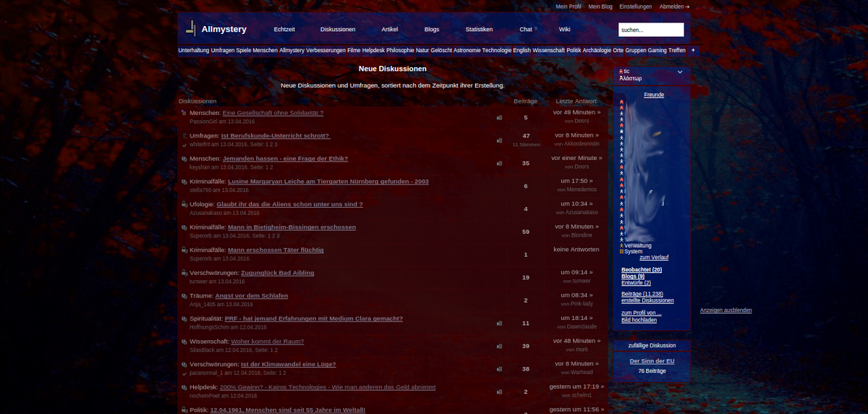The image size is (868, 414).
Task: Open the Echtzeit menu
Action: tap(284, 30)
